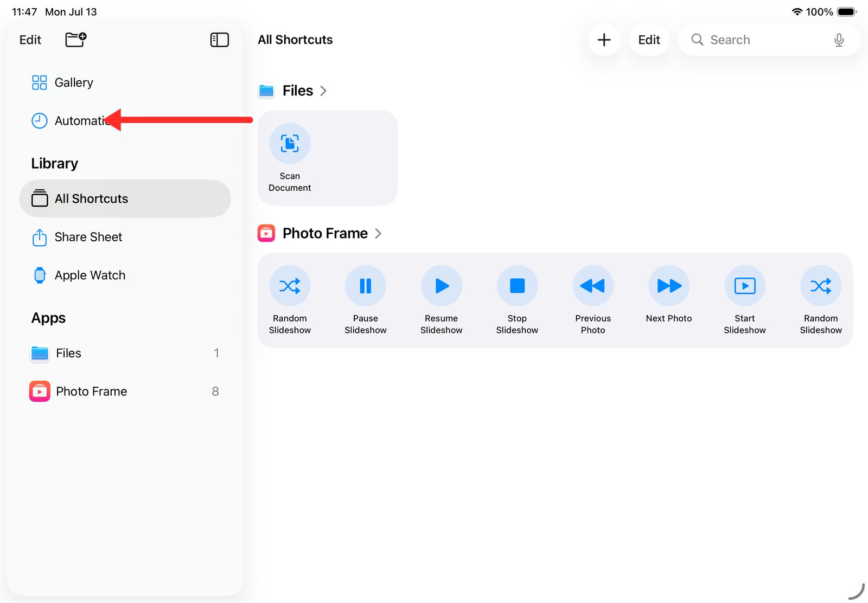Tap the magnifying glass search icon
868x603 pixels.
click(x=697, y=40)
